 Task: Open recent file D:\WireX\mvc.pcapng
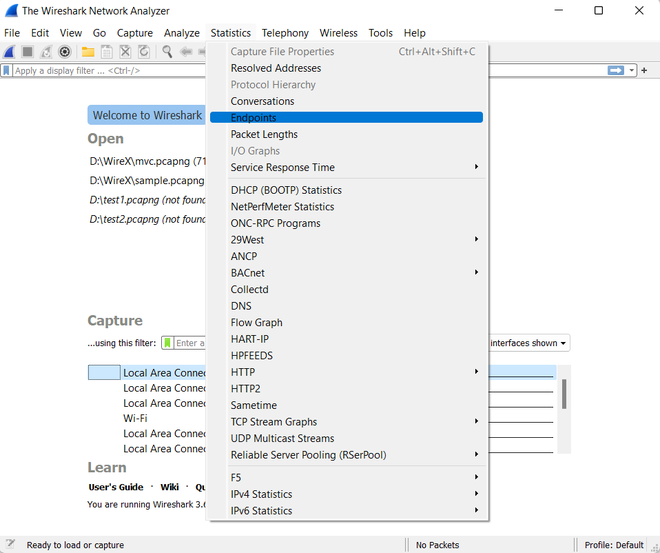pyautogui.click(x=147, y=161)
